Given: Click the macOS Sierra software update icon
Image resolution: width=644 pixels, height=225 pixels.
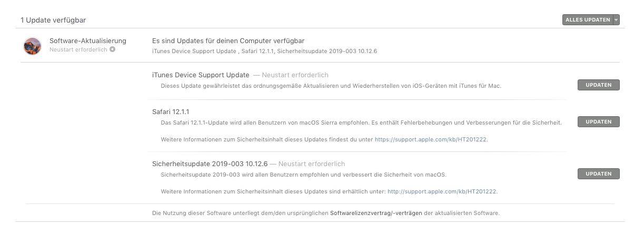Looking at the screenshot, I should 32,46.
